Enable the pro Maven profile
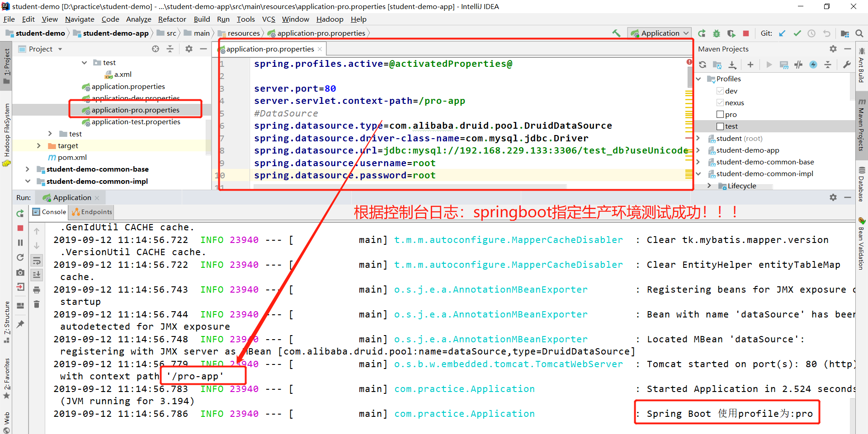Image resolution: width=868 pixels, height=434 pixels. click(x=720, y=114)
